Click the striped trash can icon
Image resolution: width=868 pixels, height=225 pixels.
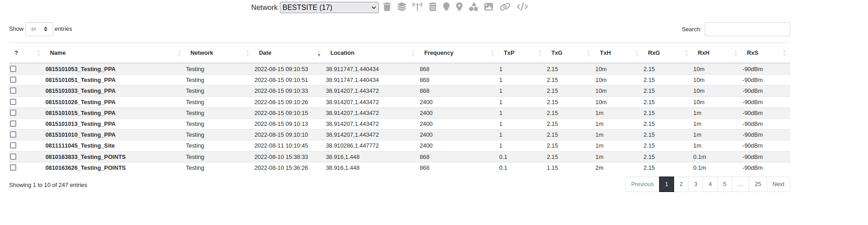433,7
